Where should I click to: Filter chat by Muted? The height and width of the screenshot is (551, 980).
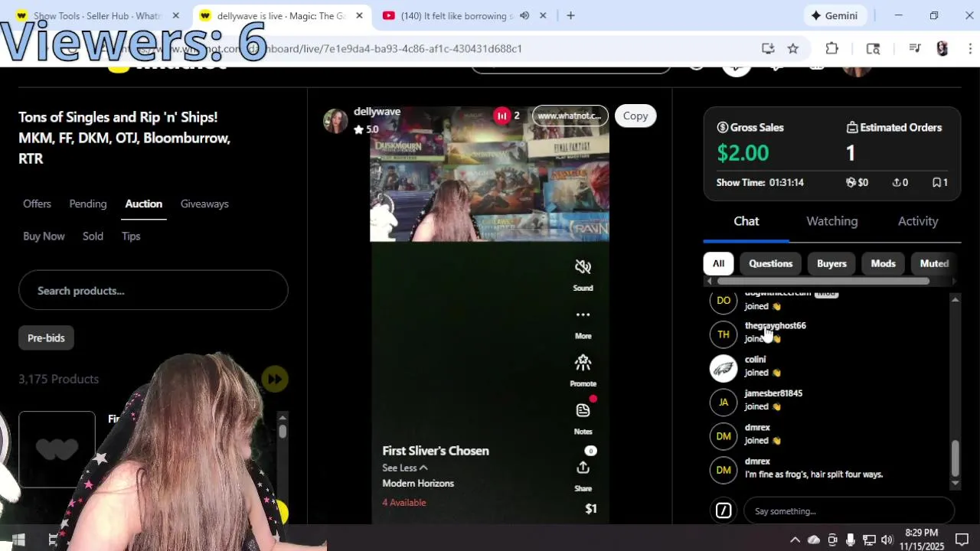(934, 263)
